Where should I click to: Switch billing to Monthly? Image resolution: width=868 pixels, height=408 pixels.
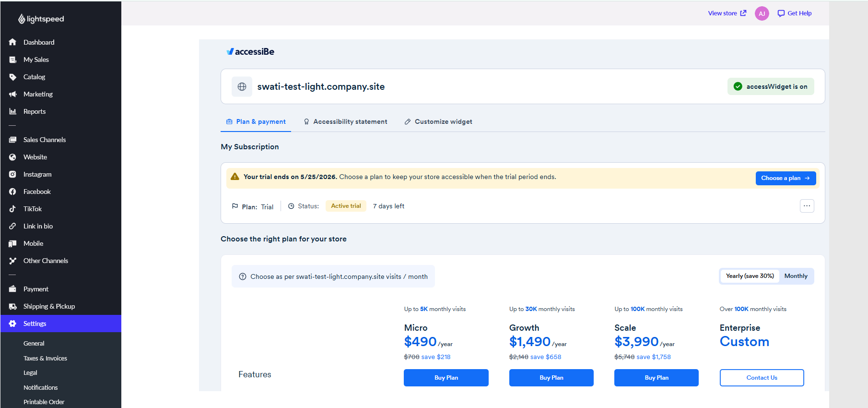(x=796, y=276)
